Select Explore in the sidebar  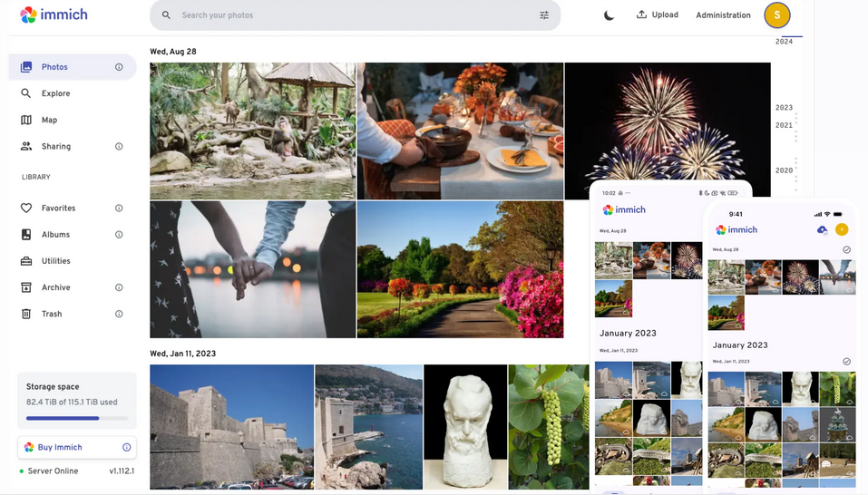tap(55, 93)
